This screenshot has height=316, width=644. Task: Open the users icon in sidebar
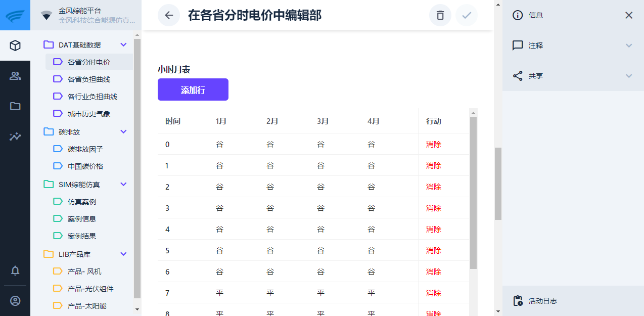(15, 76)
